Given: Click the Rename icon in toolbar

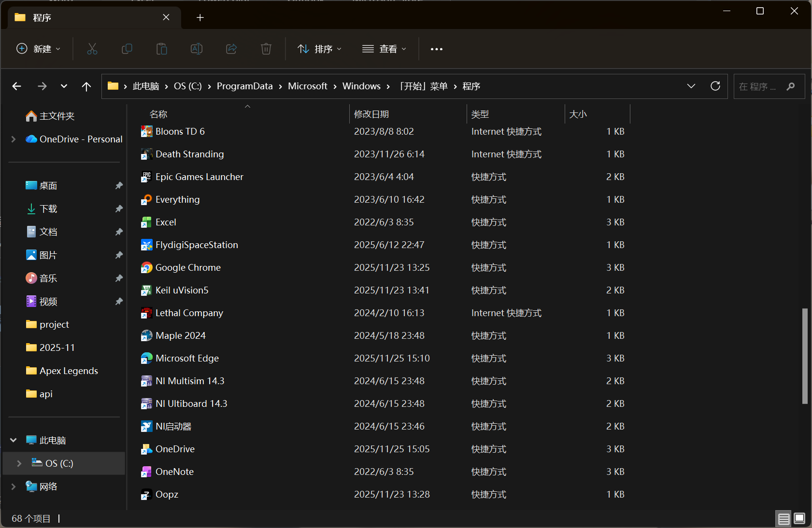Looking at the screenshot, I should (197, 49).
